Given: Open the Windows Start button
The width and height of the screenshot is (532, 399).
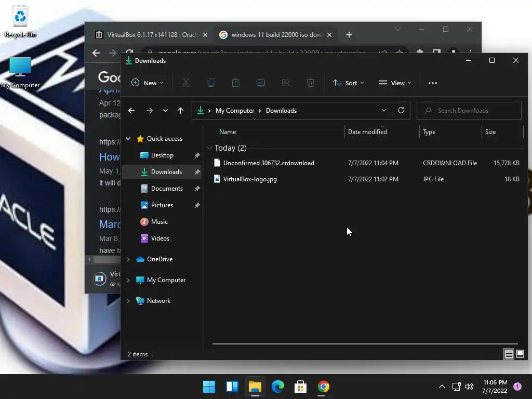Looking at the screenshot, I should [209, 387].
